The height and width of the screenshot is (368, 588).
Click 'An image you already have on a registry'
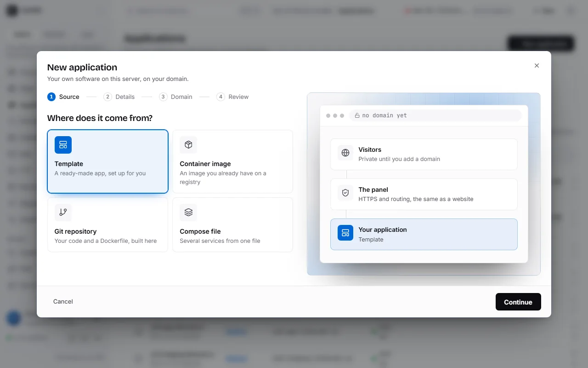(x=223, y=178)
